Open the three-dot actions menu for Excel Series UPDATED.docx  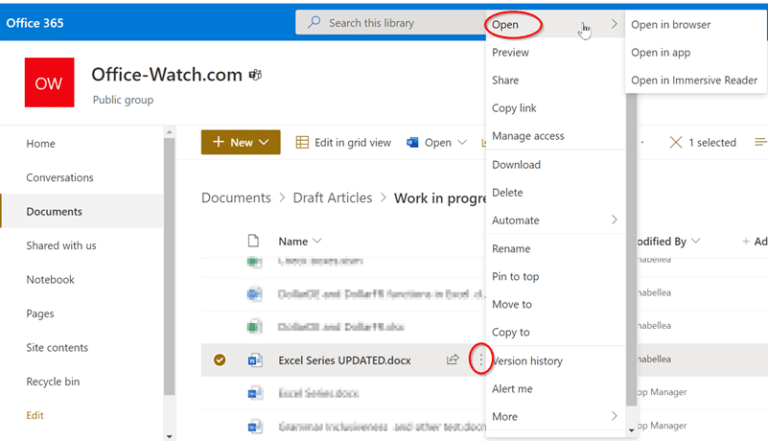click(x=481, y=360)
